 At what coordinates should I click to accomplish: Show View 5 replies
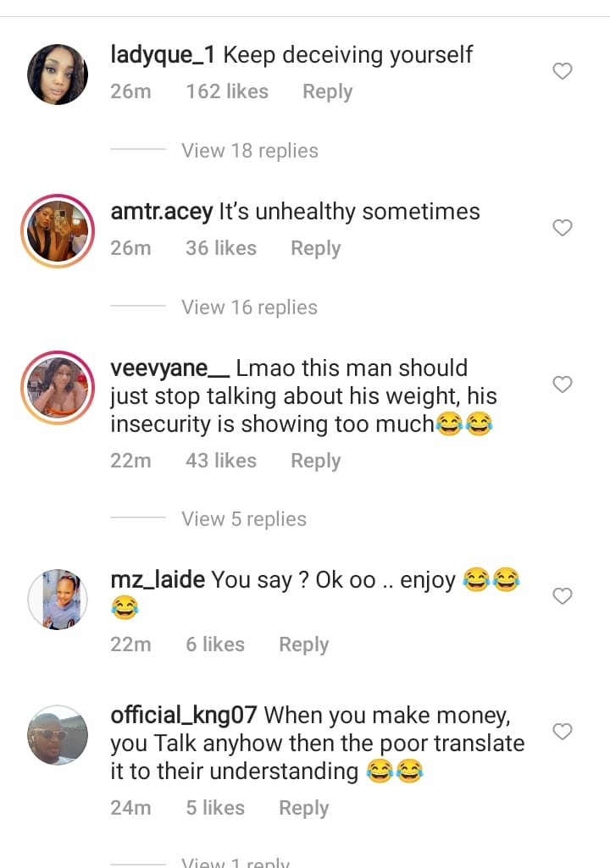tap(243, 519)
